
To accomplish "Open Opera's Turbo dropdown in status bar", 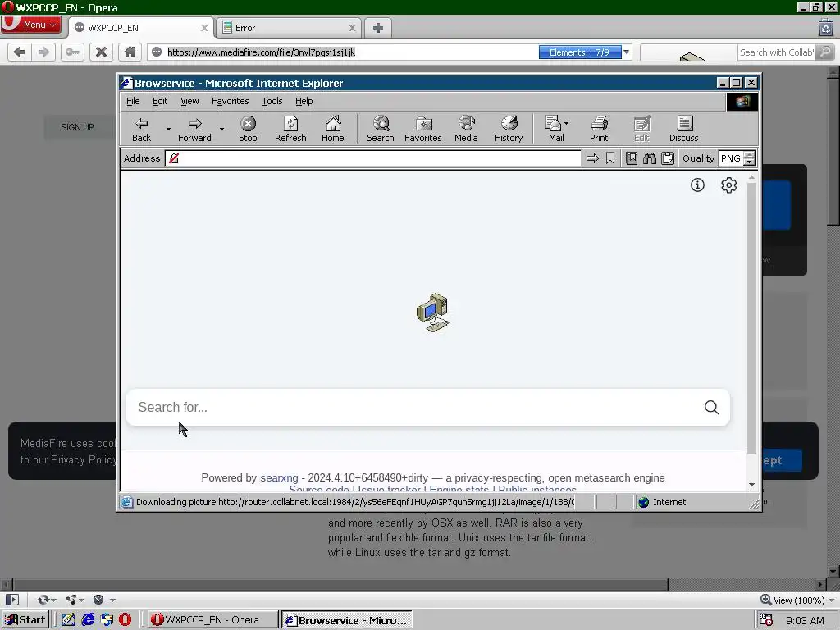I will (104, 600).
